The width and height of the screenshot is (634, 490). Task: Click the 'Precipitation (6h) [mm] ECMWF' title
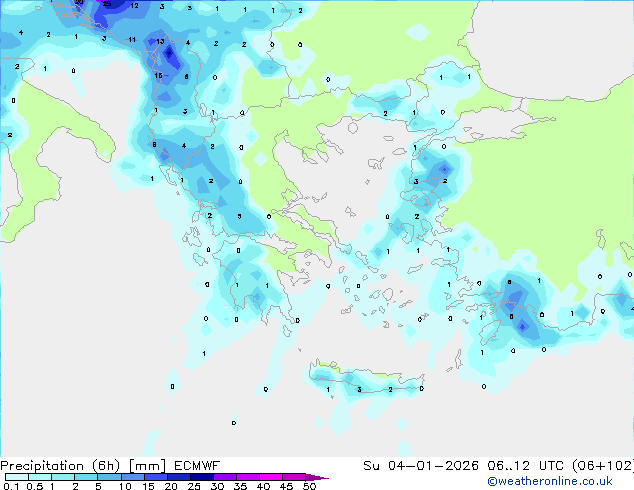(x=110, y=466)
